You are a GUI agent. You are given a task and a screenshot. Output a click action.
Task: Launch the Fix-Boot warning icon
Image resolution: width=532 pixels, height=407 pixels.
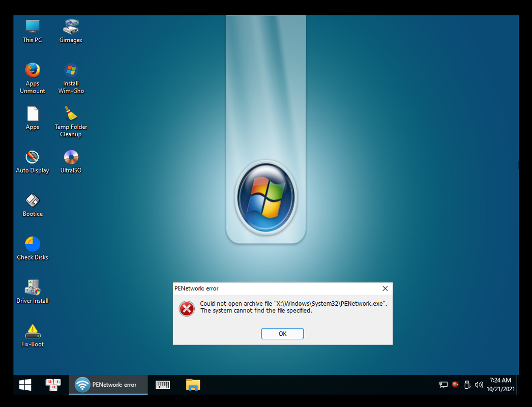tap(33, 335)
